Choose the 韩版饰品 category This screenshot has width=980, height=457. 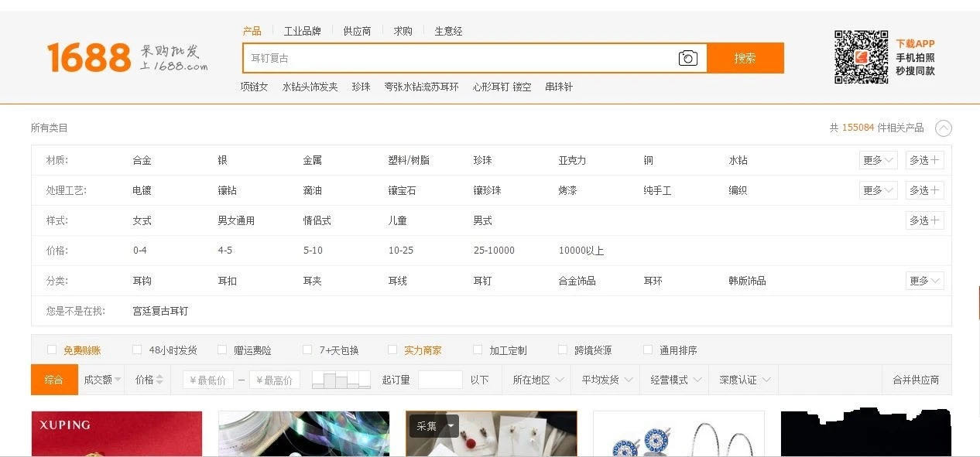click(747, 281)
